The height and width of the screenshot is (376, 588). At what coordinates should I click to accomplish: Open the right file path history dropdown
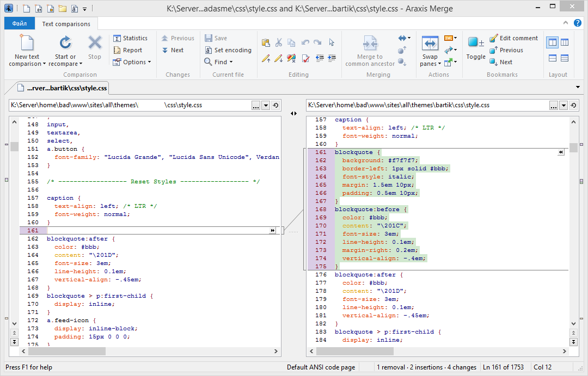click(x=563, y=106)
